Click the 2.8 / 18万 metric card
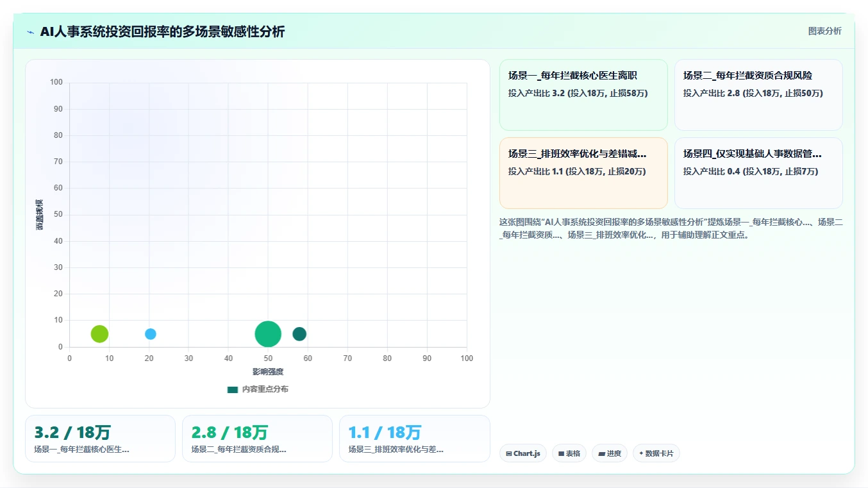868x488 pixels. pyautogui.click(x=257, y=439)
